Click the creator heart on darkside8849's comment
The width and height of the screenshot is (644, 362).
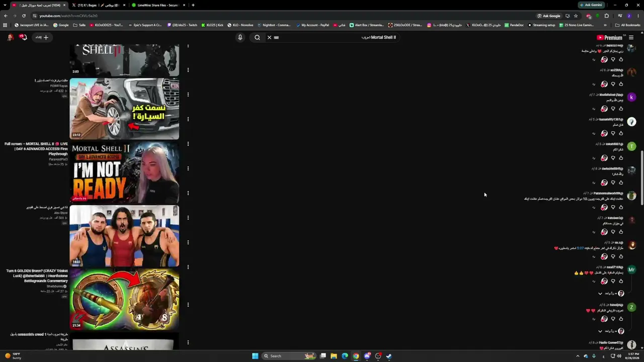point(604,183)
